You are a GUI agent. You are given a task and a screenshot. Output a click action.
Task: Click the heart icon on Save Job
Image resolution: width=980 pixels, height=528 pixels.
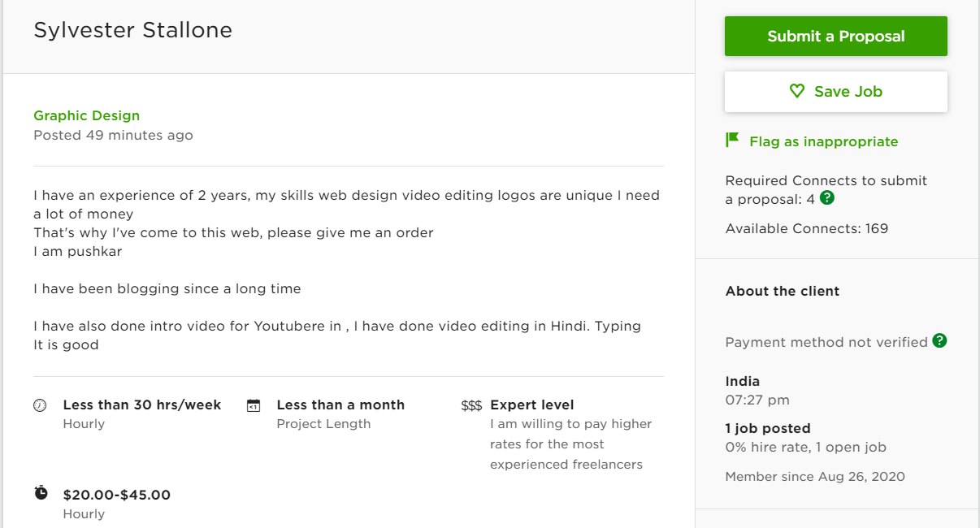tap(797, 92)
